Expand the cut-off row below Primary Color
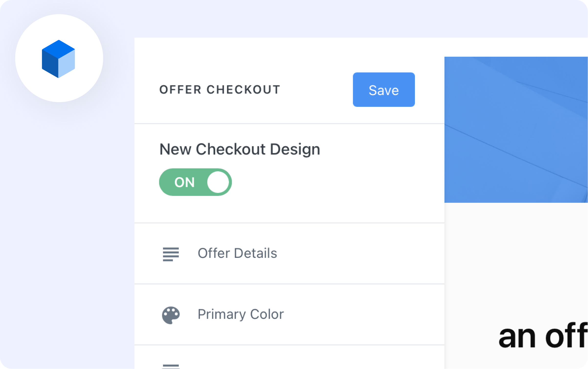 [289, 357]
